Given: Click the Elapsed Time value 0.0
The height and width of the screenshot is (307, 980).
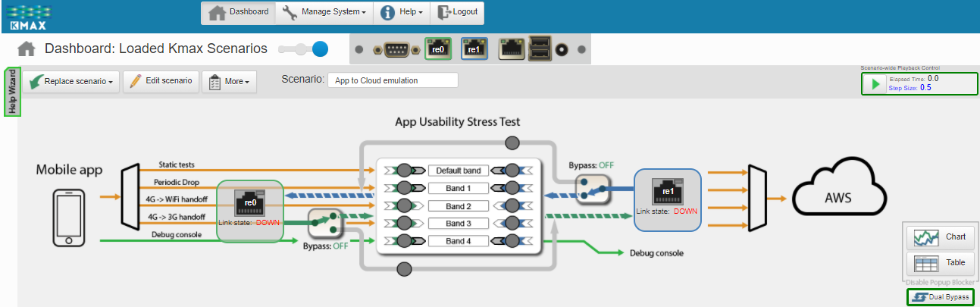Looking at the screenshot, I should click(933, 78).
